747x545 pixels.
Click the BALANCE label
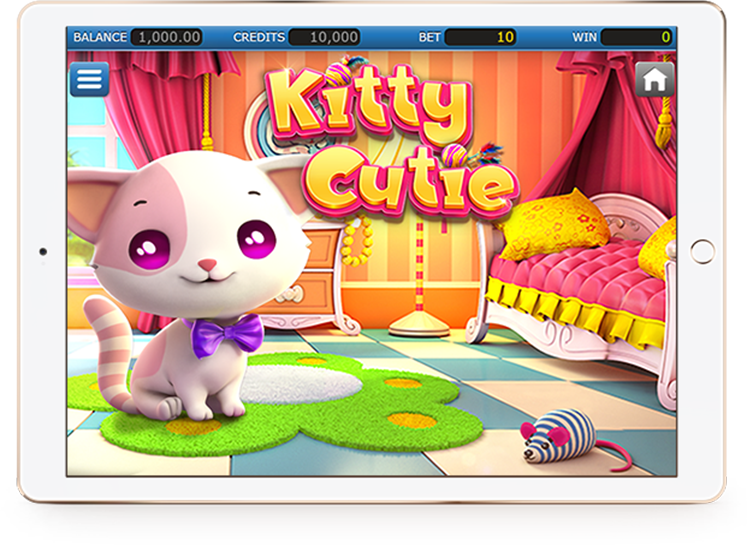point(100,37)
